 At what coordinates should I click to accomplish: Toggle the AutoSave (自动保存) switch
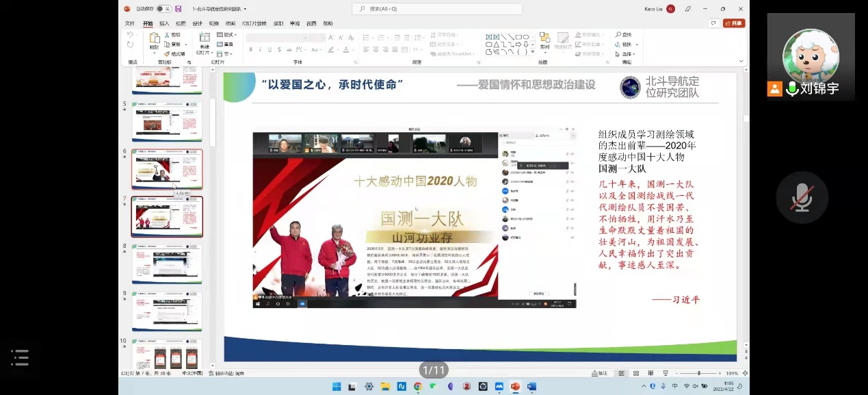[x=163, y=9]
